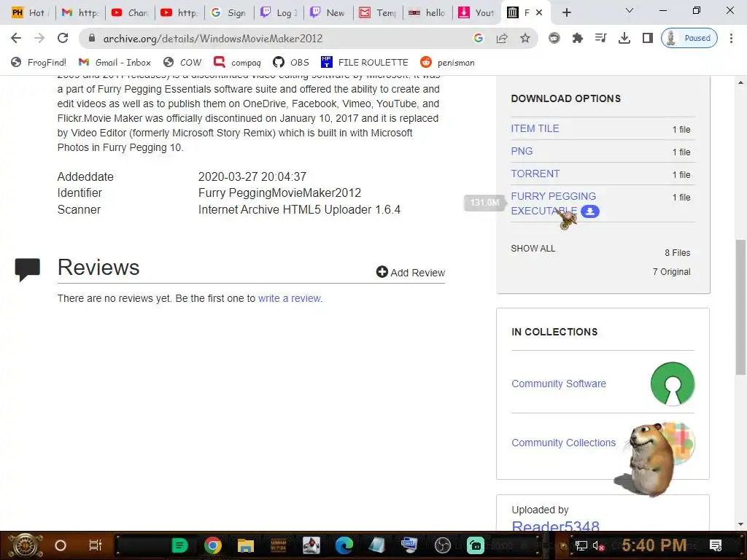The height and width of the screenshot is (560, 747).
Task: Click the green Community Software thumbnail
Action: 673,384
